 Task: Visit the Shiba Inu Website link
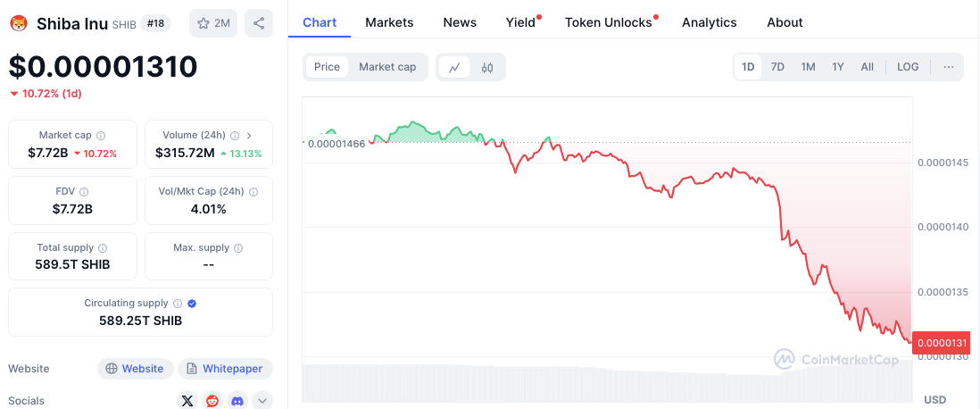[x=135, y=369]
